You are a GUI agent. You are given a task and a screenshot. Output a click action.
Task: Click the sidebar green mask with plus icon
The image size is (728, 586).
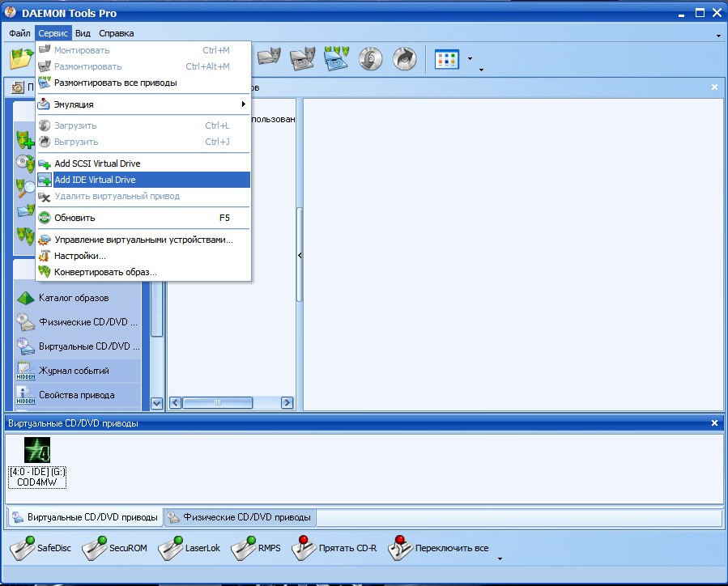click(x=24, y=139)
